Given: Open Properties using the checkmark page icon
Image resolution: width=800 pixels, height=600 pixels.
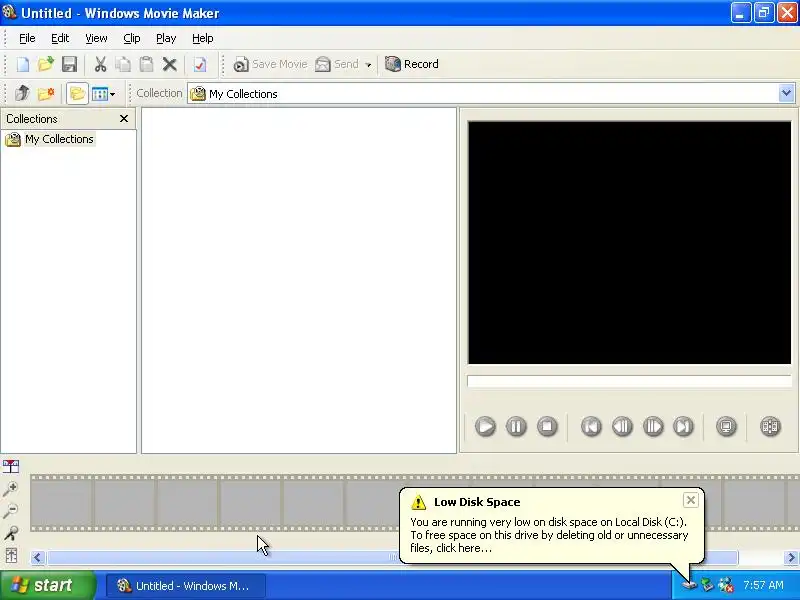Looking at the screenshot, I should point(199,64).
